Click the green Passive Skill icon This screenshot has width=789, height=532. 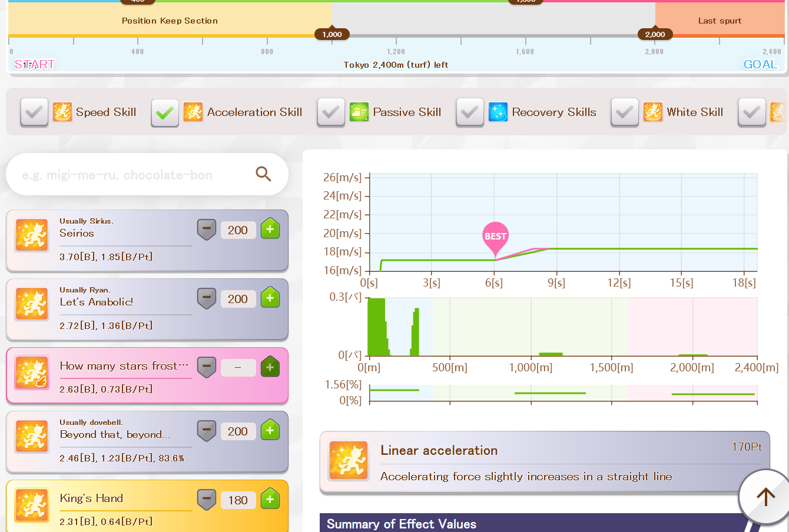pos(359,112)
